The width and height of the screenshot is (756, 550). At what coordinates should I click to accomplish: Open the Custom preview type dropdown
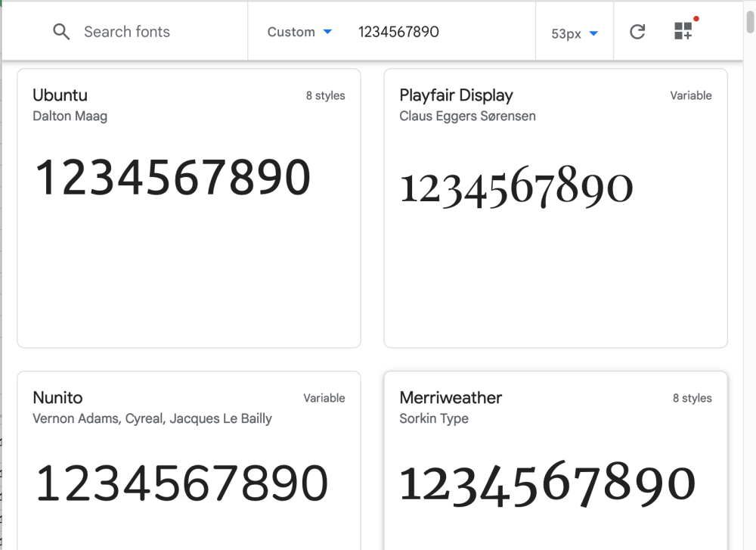coord(299,32)
